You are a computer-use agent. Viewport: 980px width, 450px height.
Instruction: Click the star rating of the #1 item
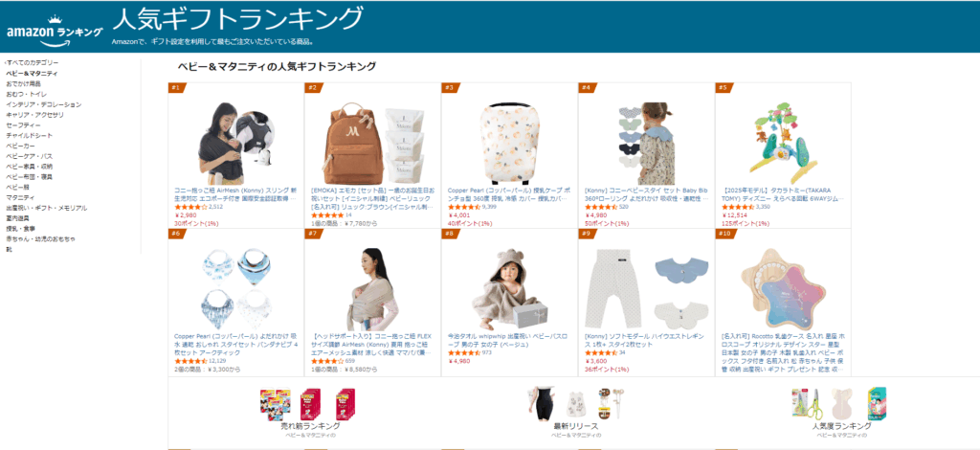tap(190, 206)
